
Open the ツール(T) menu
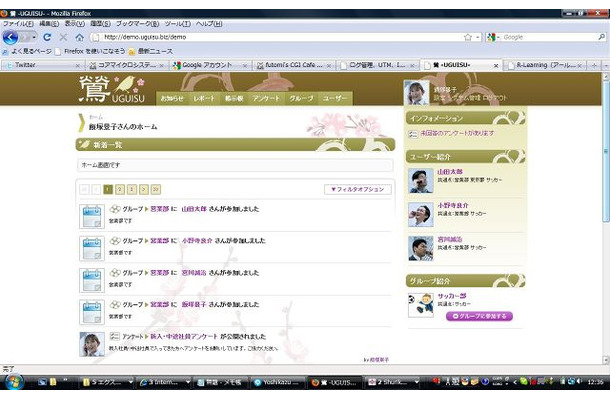click(177, 23)
